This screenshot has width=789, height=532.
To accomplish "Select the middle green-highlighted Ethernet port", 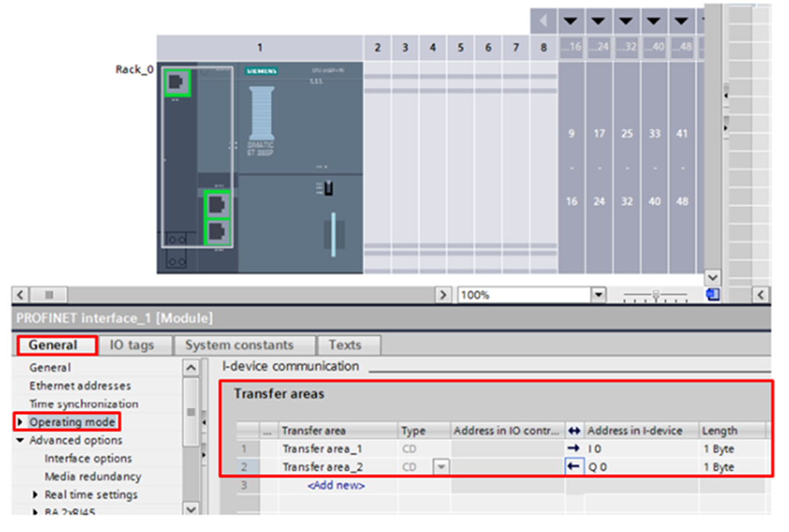I will coord(216,204).
